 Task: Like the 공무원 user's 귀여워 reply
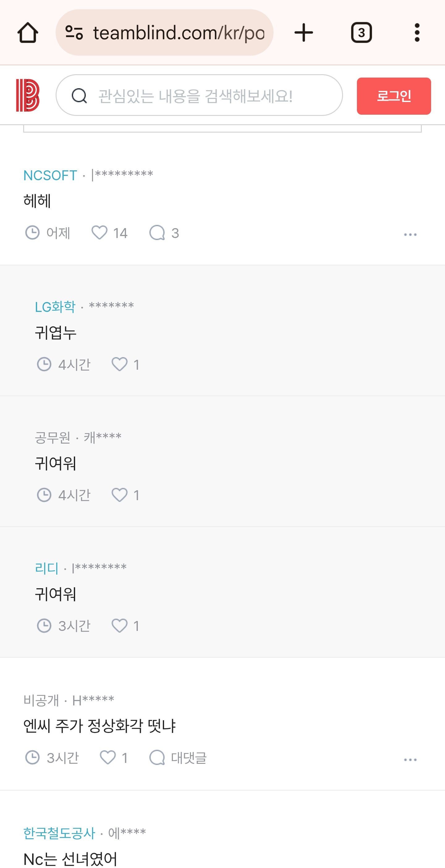tap(120, 495)
